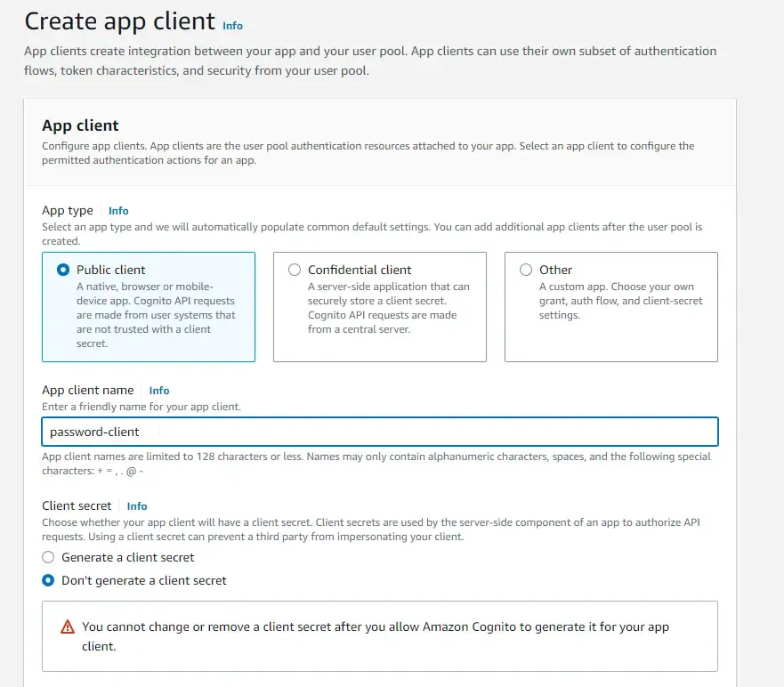This screenshot has width=784, height=687.
Task: Select Generate a client secret
Action: (x=49, y=557)
